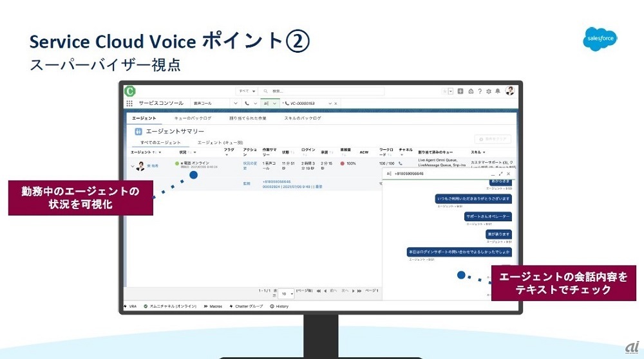The width and height of the screenshot is (644, 359).
Task: Pop out the +818059056646 conversation panel
Action: (x=500, y=174)
